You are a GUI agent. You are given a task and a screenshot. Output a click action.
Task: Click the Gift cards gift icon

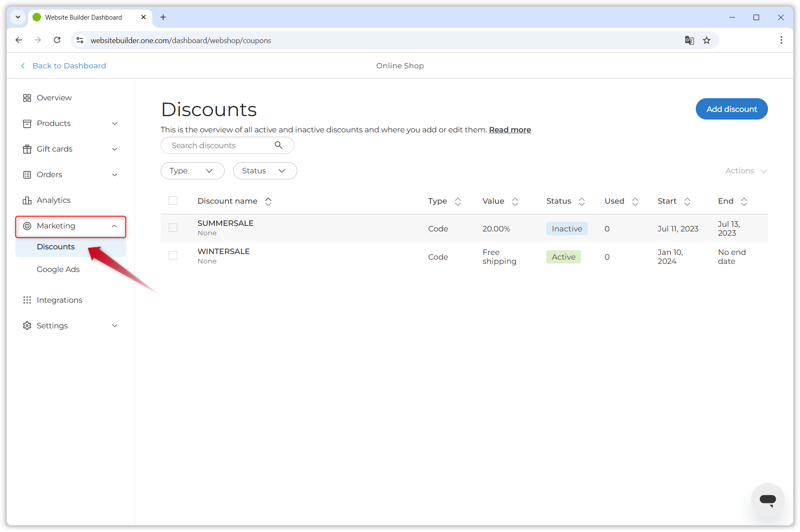(x=27, y=149)
